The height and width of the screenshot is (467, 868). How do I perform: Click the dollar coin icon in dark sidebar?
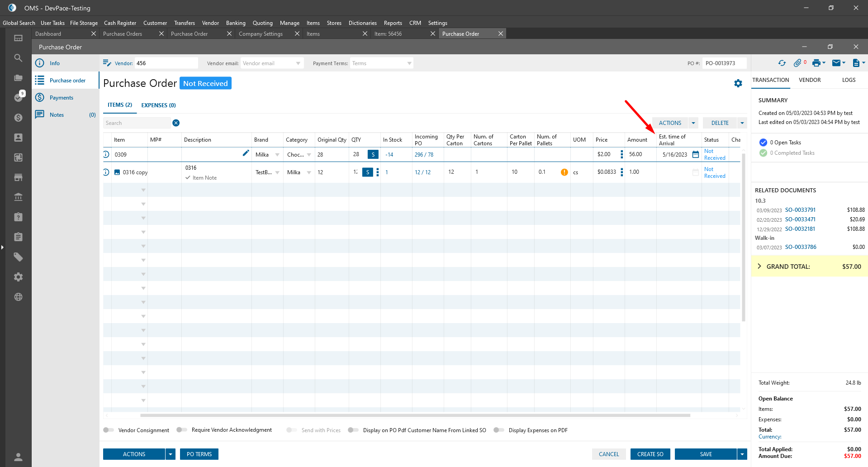(x=18, y=118)
